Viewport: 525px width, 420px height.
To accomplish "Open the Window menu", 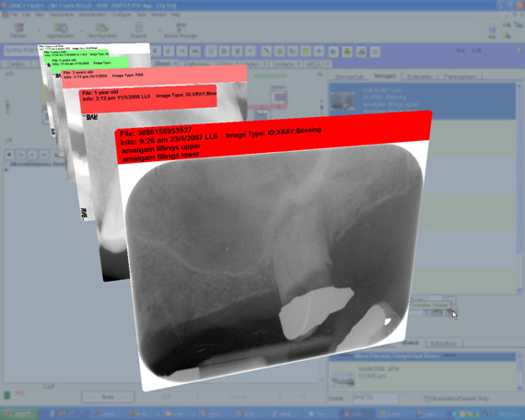I will pos(158,15).
